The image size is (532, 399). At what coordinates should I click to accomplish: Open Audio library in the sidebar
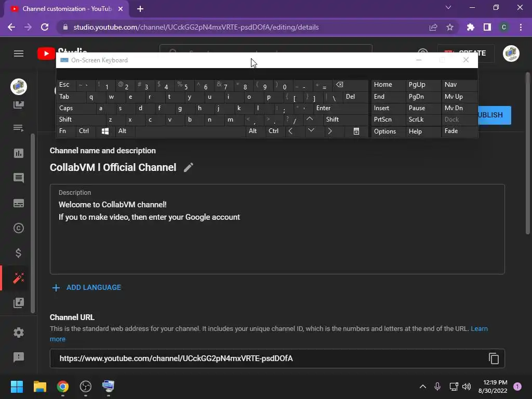(19, 303)
